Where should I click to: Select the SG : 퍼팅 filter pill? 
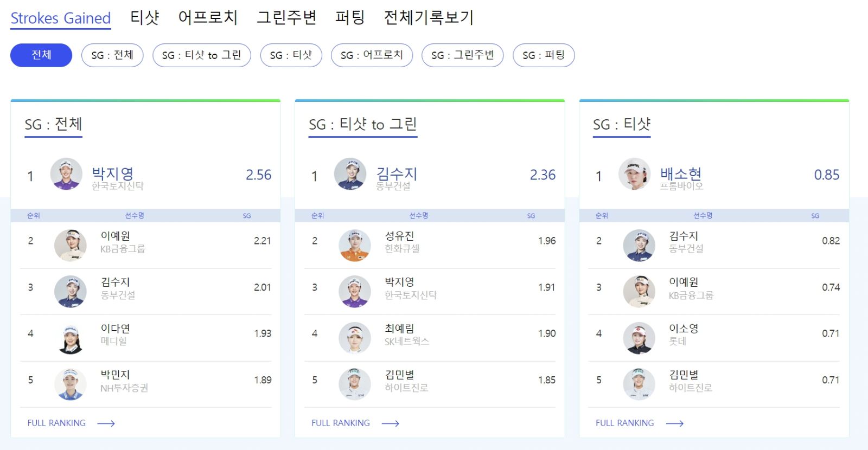tap(544, 55)
